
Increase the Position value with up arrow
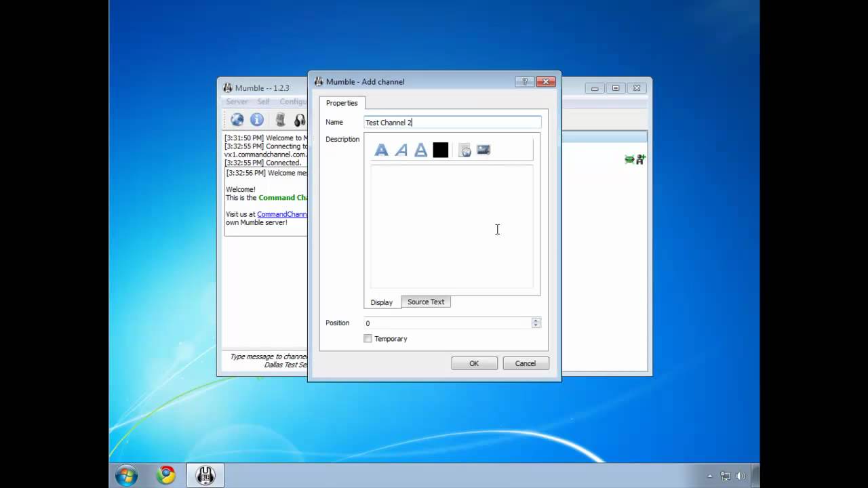point(536,321)
